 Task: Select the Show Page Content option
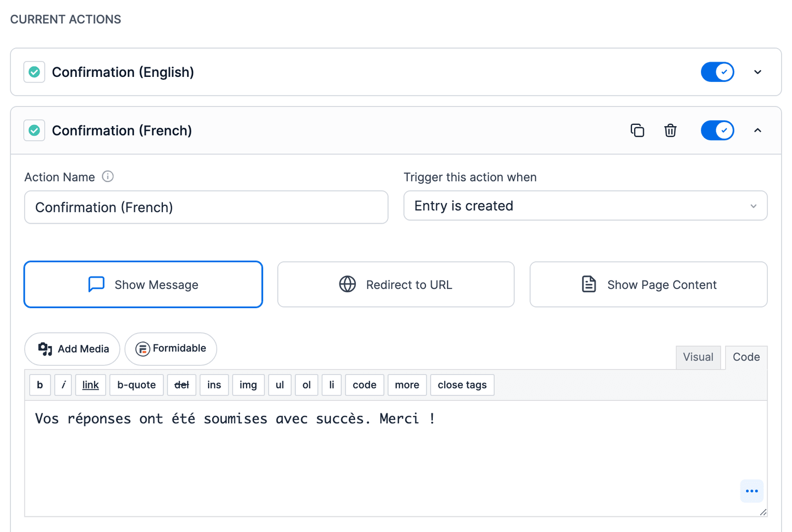tap(648, 284)
